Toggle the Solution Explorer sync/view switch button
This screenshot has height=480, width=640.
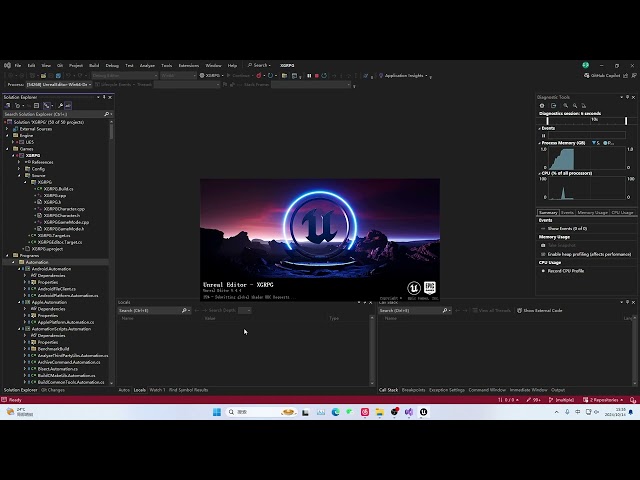(47, 106)
